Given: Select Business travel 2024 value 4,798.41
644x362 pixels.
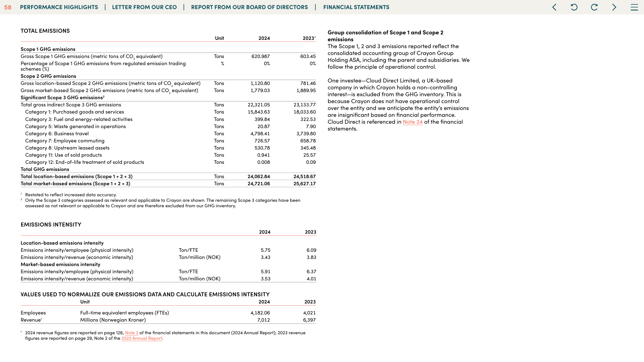Looking at the screenshot, I should tap(260, 134).
